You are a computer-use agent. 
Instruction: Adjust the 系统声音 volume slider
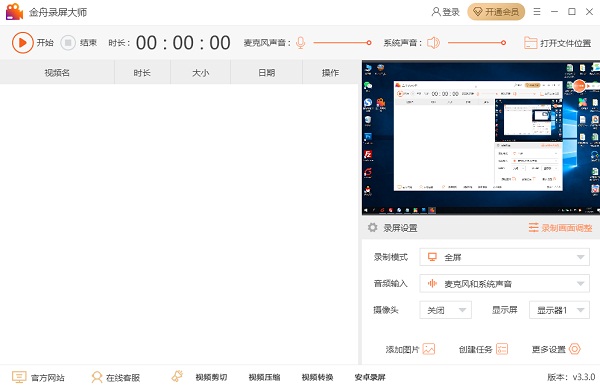click(477, 42)
